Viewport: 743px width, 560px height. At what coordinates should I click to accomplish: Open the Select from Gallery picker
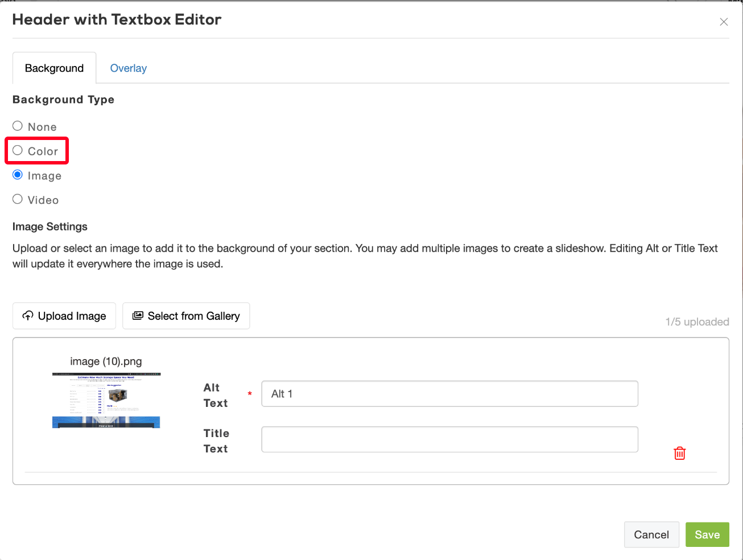pos(186,315)
